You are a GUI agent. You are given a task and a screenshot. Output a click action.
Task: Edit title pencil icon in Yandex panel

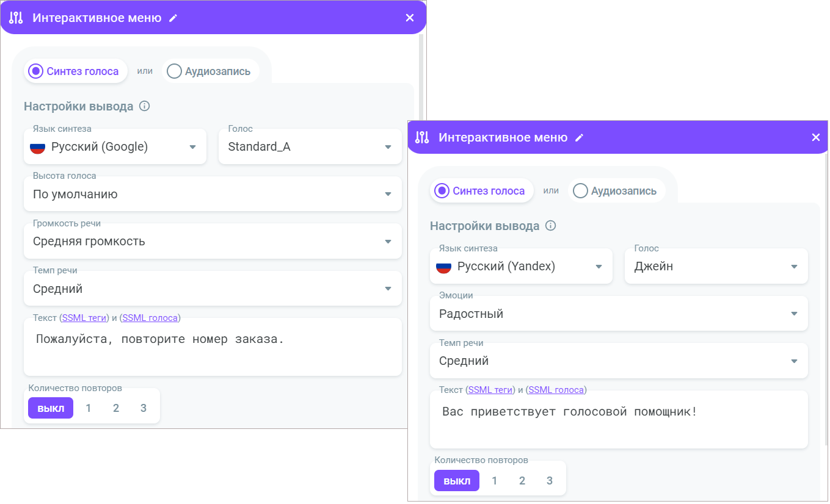click(580, 138)
